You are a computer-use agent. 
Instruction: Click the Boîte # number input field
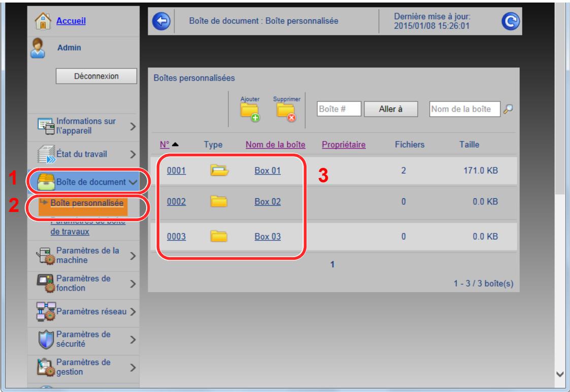[x=339, y=109]
